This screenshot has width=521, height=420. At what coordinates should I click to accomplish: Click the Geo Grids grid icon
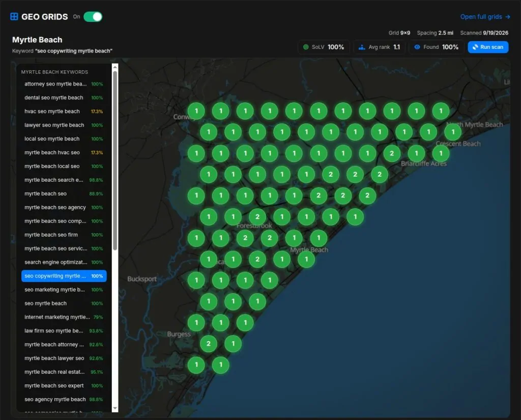point(14,17)
